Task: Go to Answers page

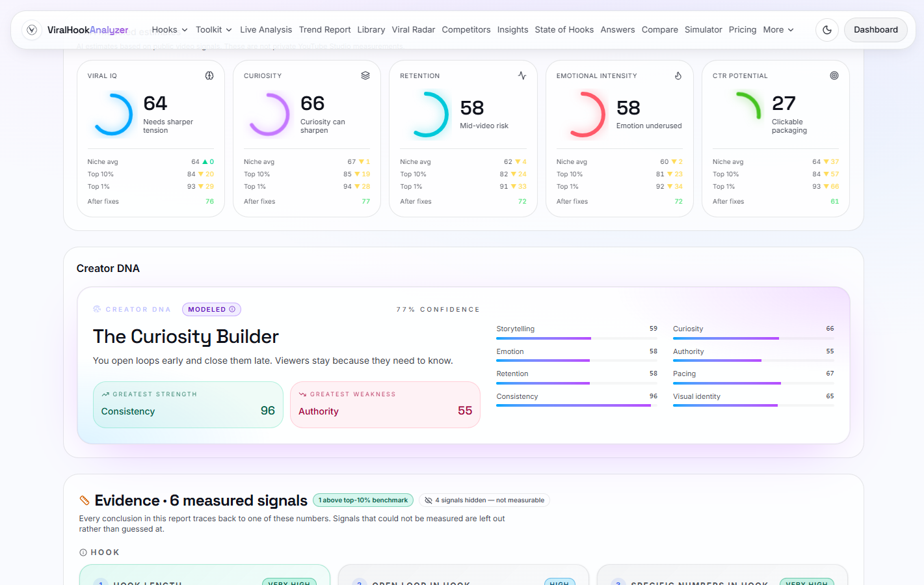Action: (618, 30)
